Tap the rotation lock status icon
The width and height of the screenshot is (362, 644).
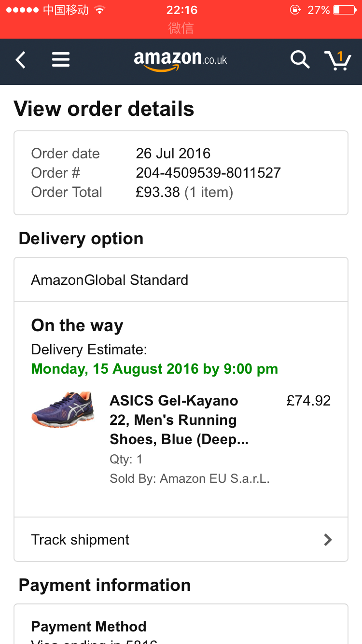tap(294, 10)
